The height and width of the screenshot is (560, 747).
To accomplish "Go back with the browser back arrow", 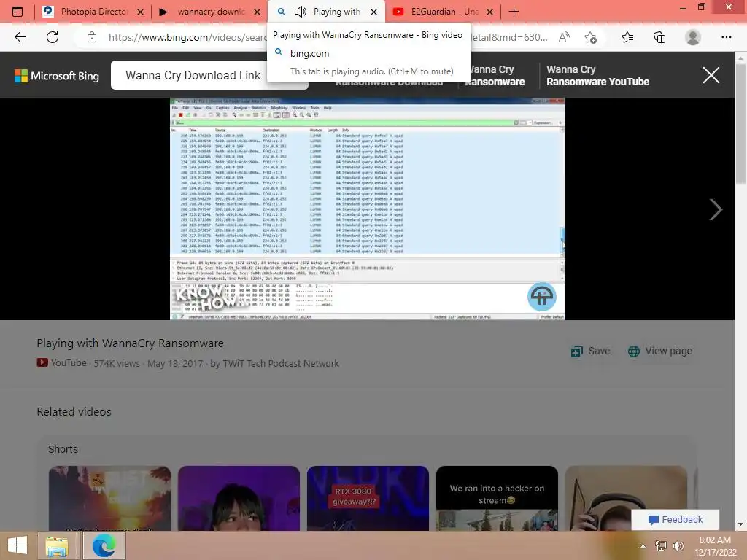I will 20,37.
